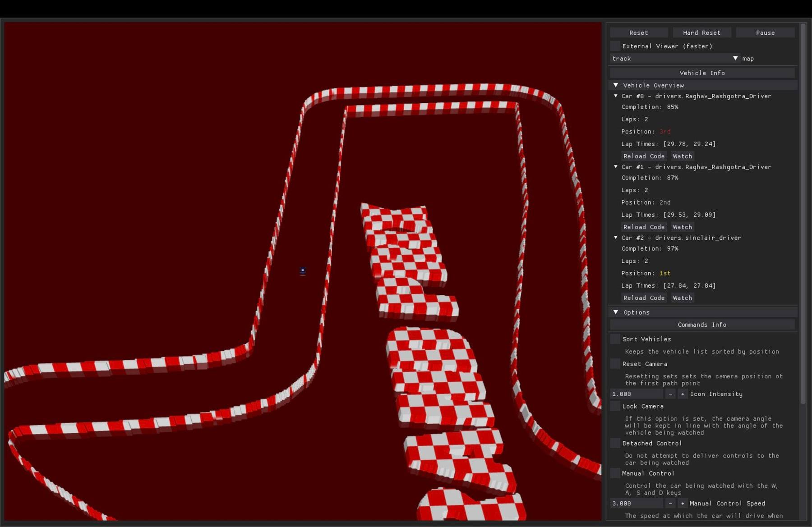This screenshot has height=527, width=812.
Task: Collapse the Car #0 tree node
Action: [616, 96]
